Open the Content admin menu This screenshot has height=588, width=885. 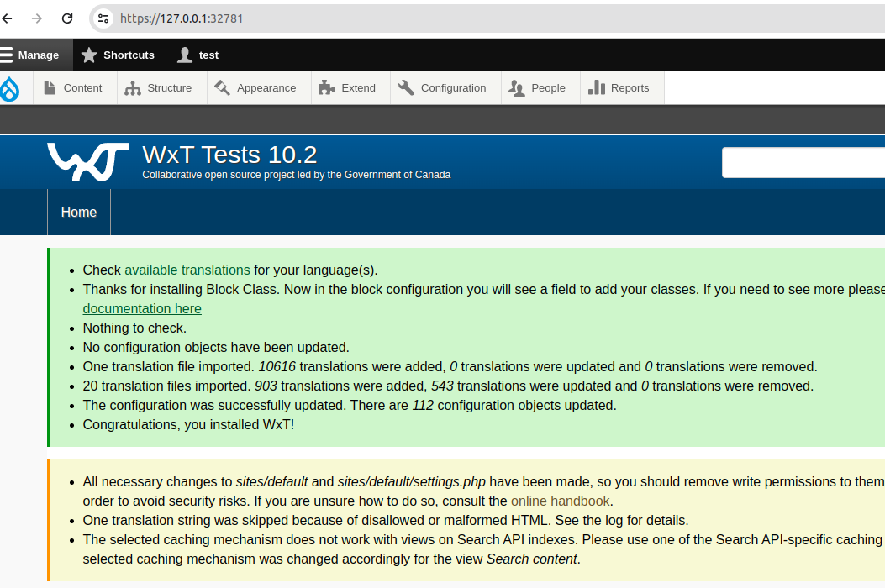[75, 88]
